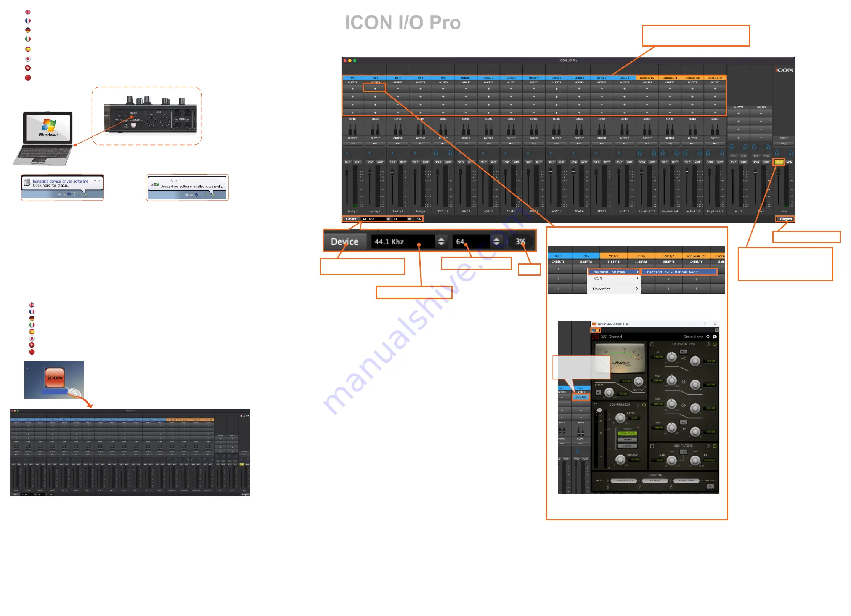Enable PRE on the Aux 1 strip
This screenshot has width=851, height=616.
[x=733, y=156]
